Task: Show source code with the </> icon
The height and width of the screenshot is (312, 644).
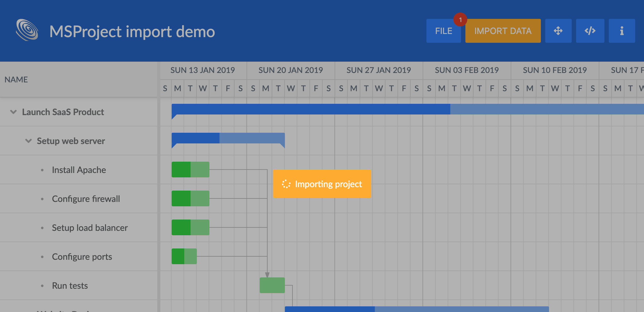Action: click(590, 31)
